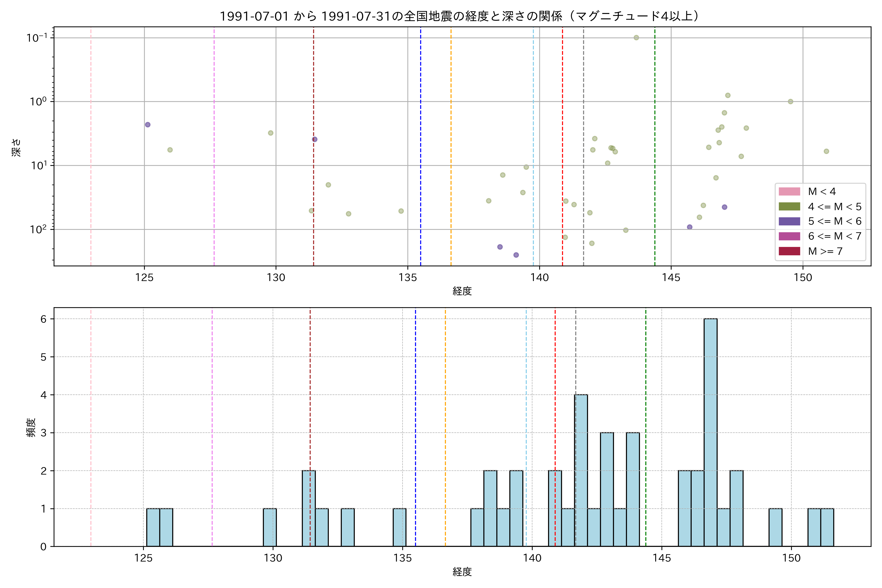Screen dimensions: 882x588
Task: Click the magenta 6 <= M < 7 legend swatch
Action: point(789,236)
